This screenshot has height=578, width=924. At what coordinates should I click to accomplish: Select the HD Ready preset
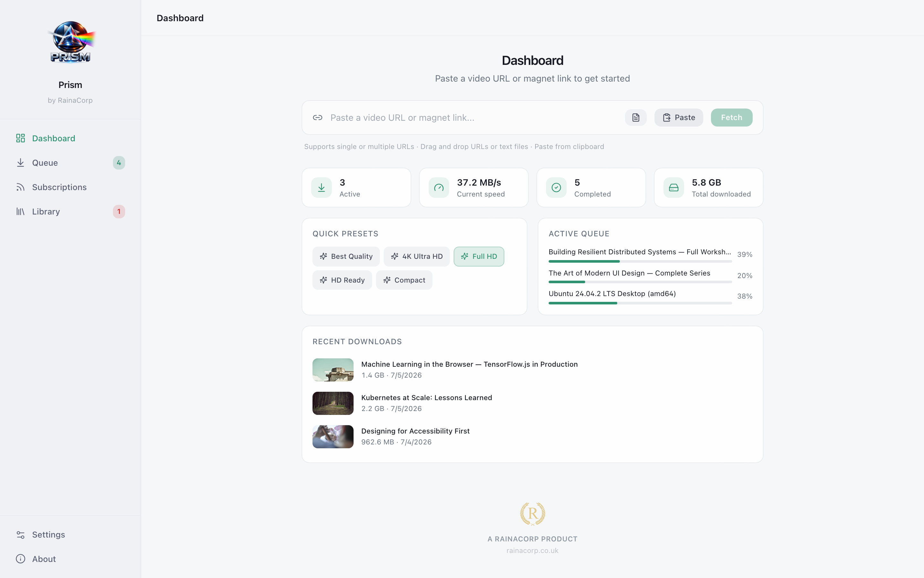pos(342,280)
